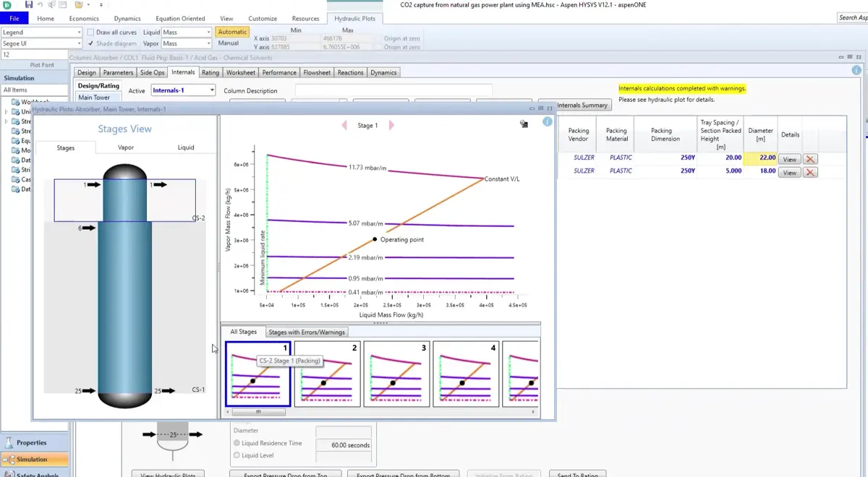This screenshot has width=868, height=477.
Task: Open the All Items dropdown in Simulation pane
Action: tap(34, 90)
